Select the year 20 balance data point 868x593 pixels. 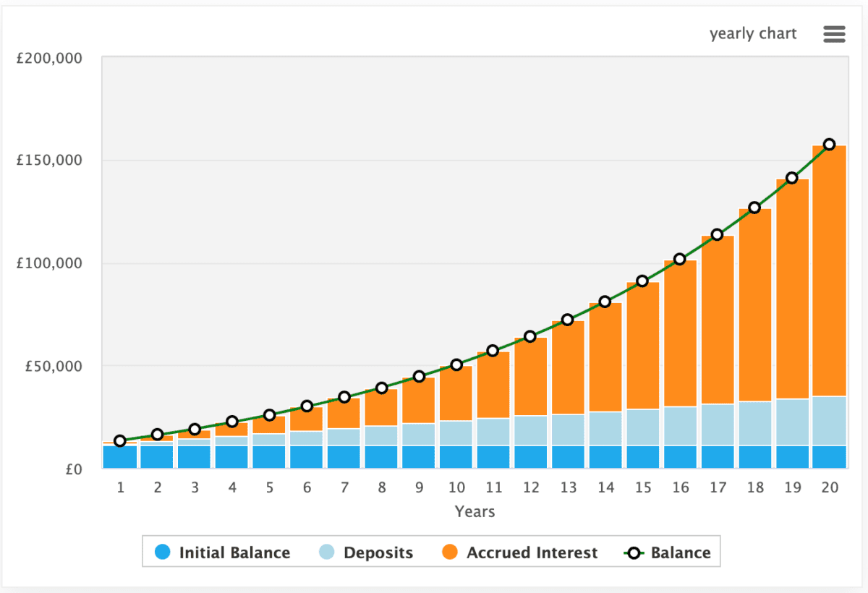click(x=830, y=145)
